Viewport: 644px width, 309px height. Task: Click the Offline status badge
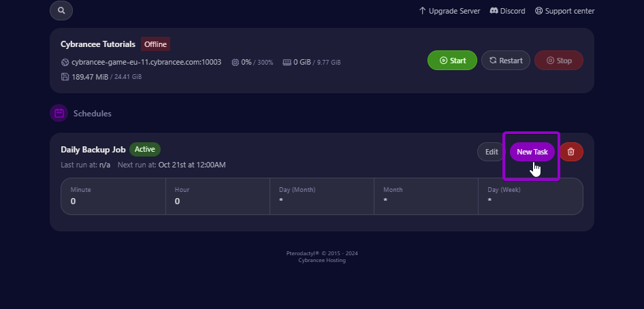pos(155,44)
